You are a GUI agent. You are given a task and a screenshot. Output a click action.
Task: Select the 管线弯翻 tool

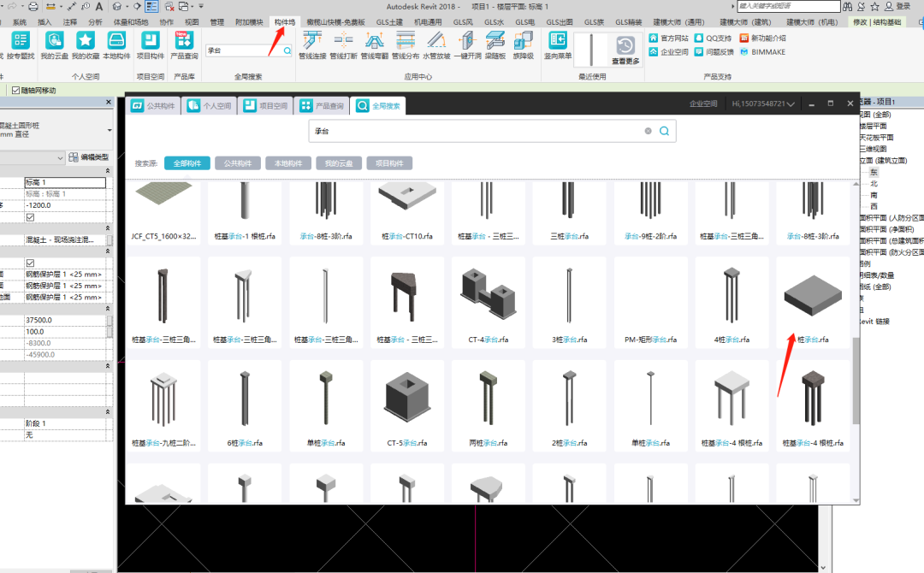[374, 45]
